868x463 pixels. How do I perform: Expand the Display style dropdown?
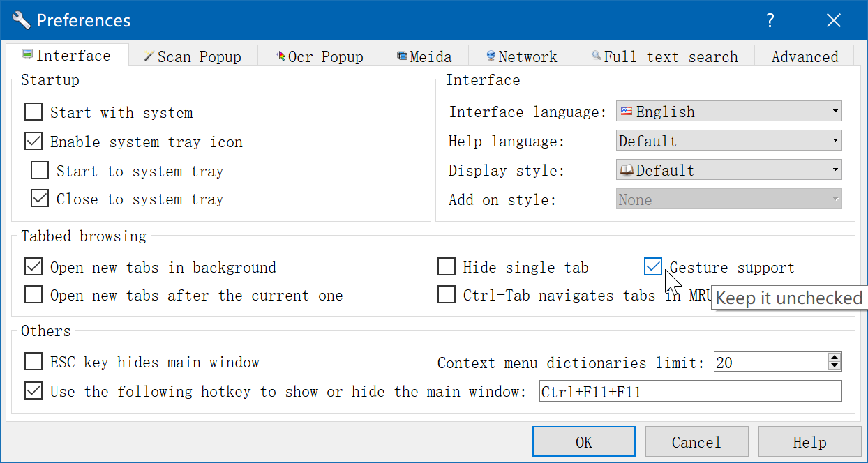[834, 169]
